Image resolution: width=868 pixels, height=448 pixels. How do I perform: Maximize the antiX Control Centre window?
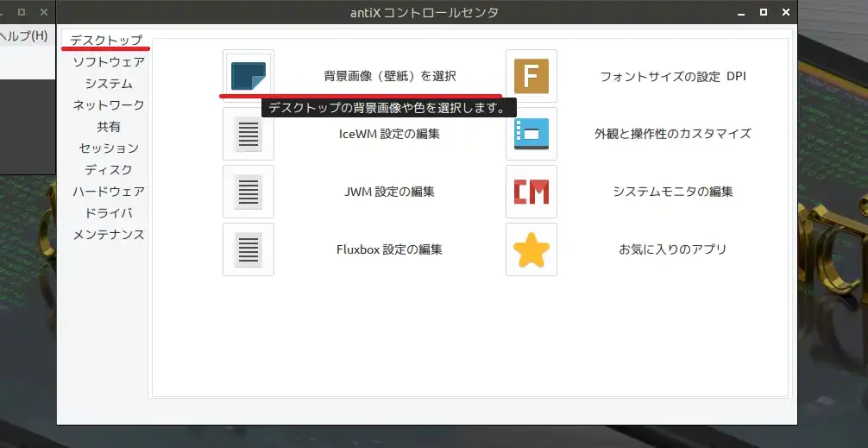tap(763, 13)
